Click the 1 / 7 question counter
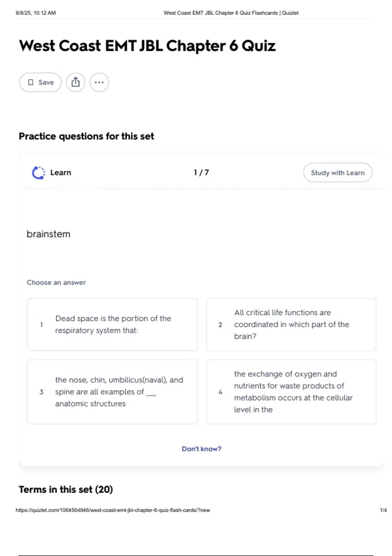 click(x=201, y=172)
